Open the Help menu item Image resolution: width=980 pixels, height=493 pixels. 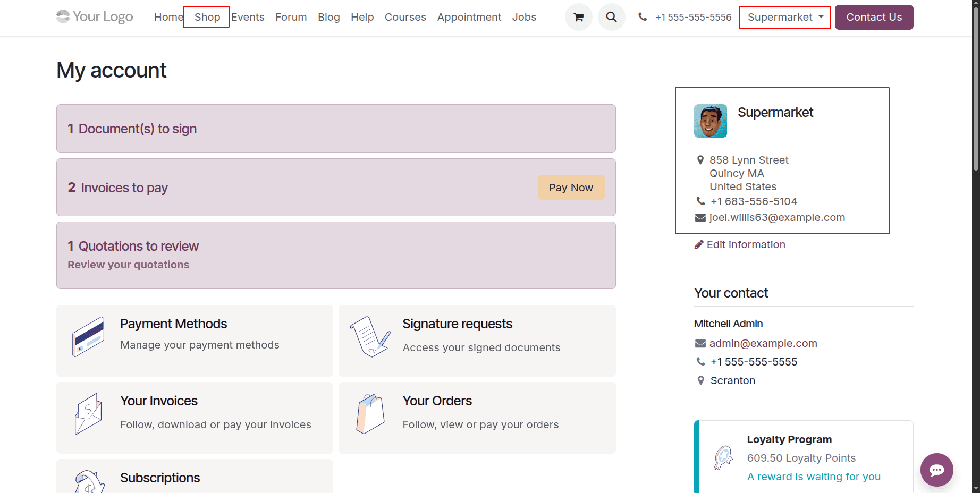pyautogui.click(x=362, y=17)
